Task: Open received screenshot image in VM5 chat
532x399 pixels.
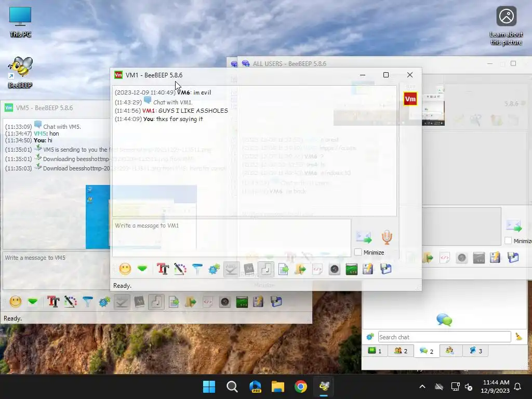Action: (98, 217)
